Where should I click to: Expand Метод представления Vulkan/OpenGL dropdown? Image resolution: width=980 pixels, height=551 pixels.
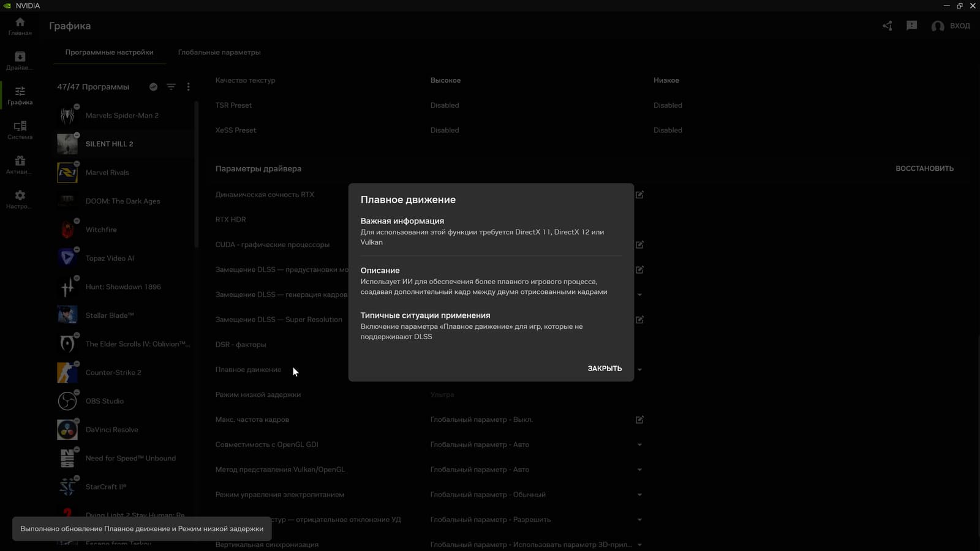[x=639, y=470]
